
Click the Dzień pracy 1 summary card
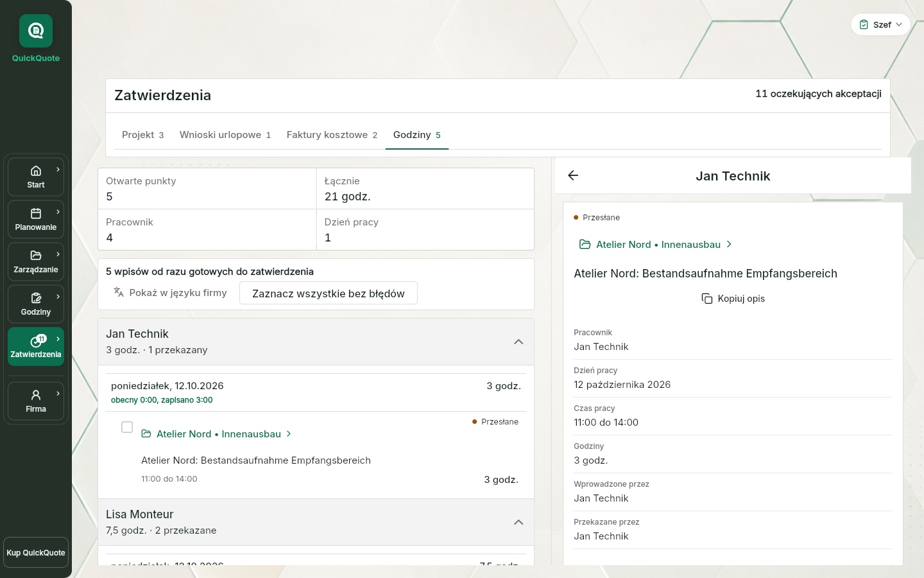425,230
